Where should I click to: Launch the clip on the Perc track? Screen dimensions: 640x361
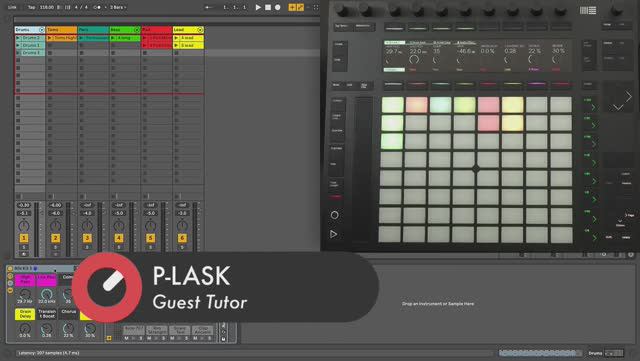(x=81, y=38)
